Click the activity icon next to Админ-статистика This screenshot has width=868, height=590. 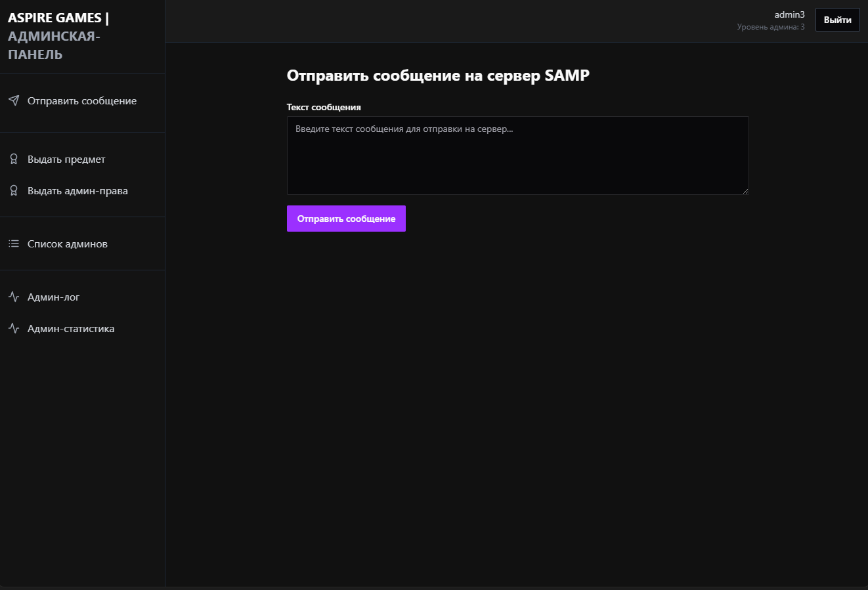coord(14,328)
